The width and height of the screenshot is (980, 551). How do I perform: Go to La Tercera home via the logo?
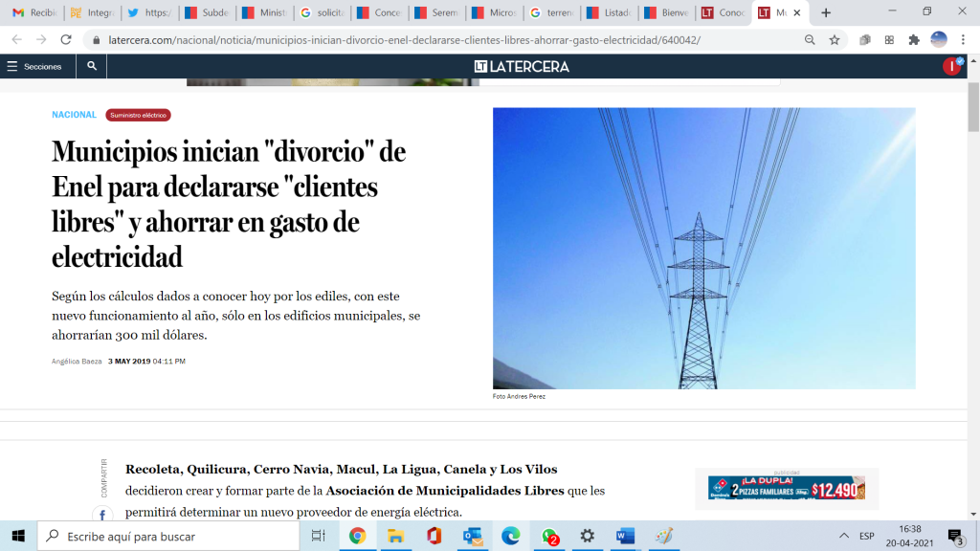pyautogui.click(x=522, y=66)
